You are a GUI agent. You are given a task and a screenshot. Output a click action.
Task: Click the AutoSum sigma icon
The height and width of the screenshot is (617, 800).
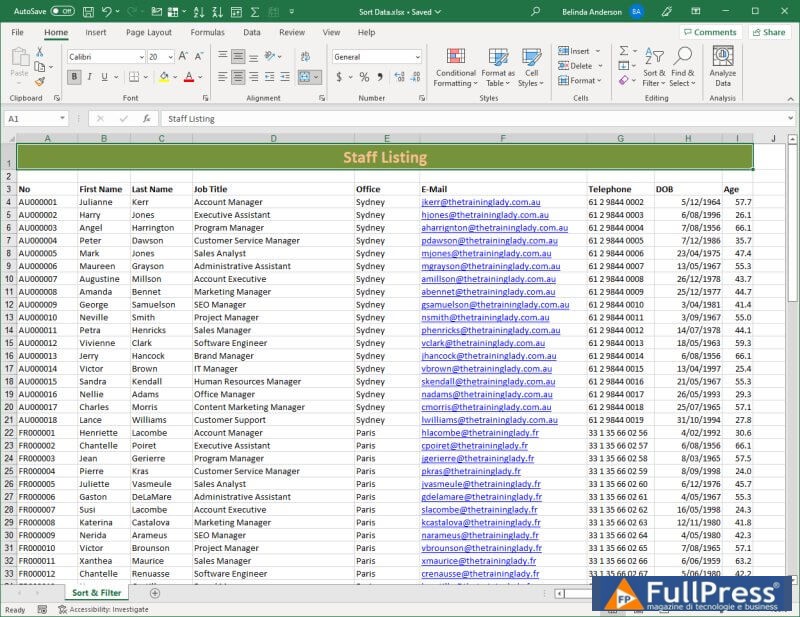(623, 51)
